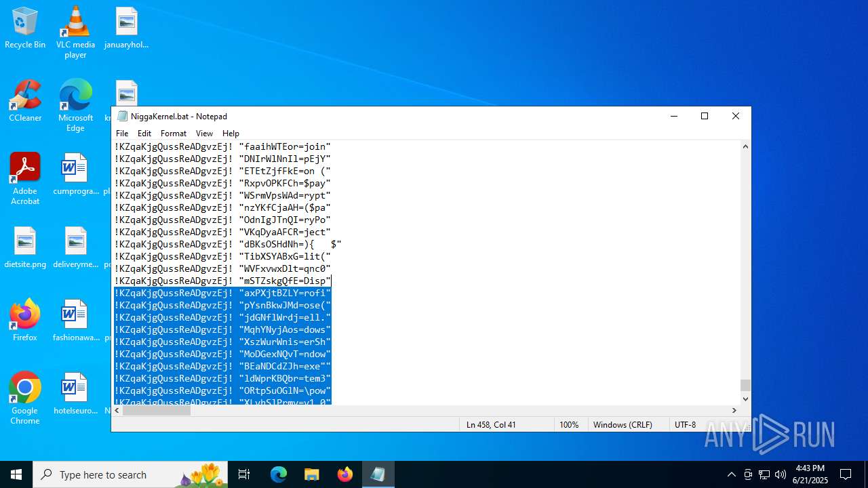Screen dimensions: 868x488
Task: Open the Recycle Bin desktop icon
Action: (x=25, y=28)
